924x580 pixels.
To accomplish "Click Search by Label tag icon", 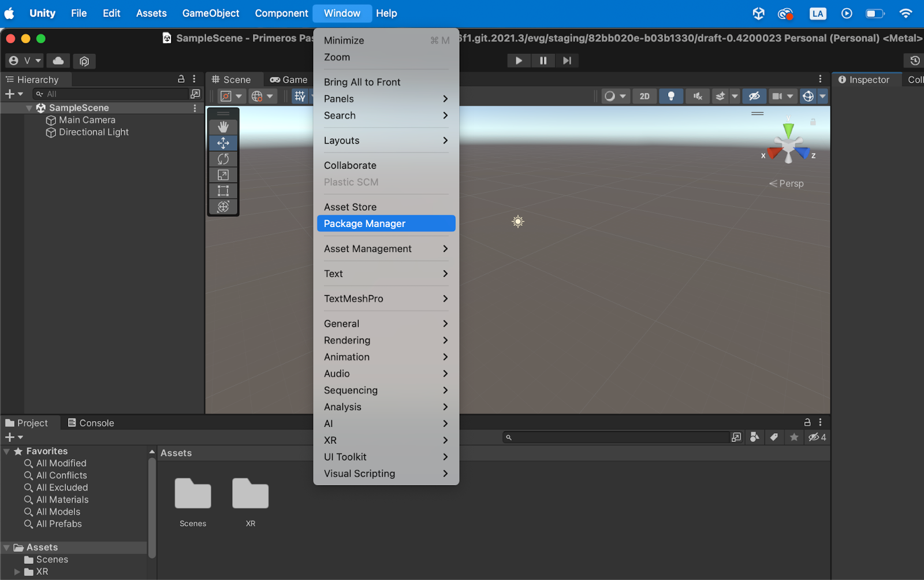I will coord(774,437).
